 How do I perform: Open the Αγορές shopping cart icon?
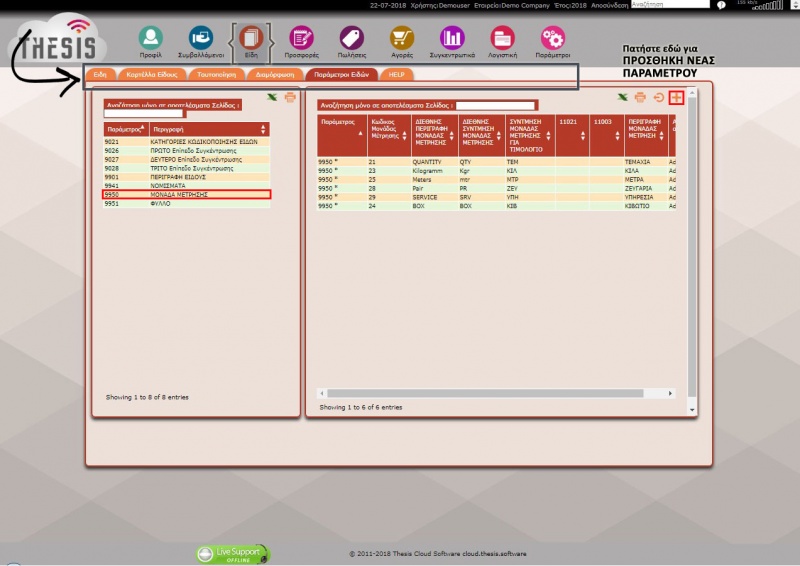click(402, 39)
